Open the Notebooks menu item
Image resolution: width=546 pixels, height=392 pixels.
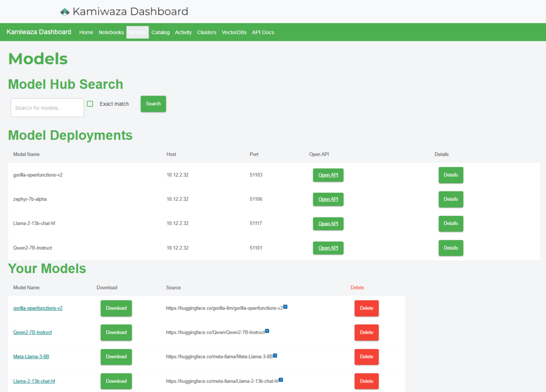click(111, 32)
